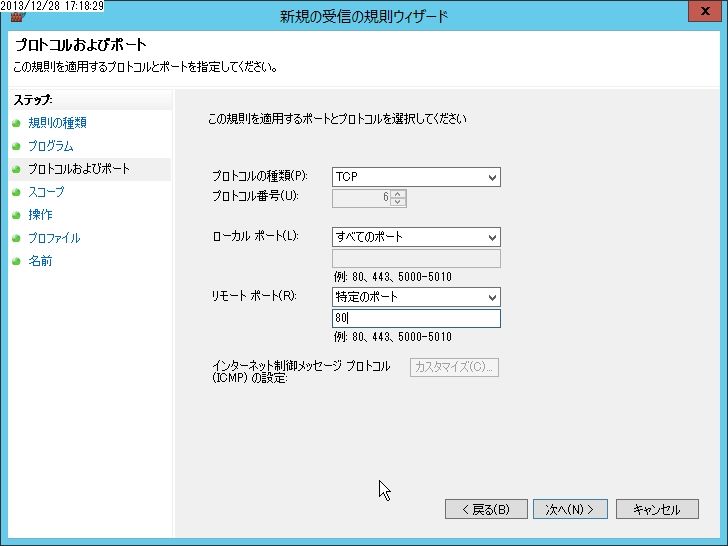The height and width of the screenshot is (546, 728).
Task: Select the 規則の種類 step
Action: pyautogui.click(x=58, y=123)
